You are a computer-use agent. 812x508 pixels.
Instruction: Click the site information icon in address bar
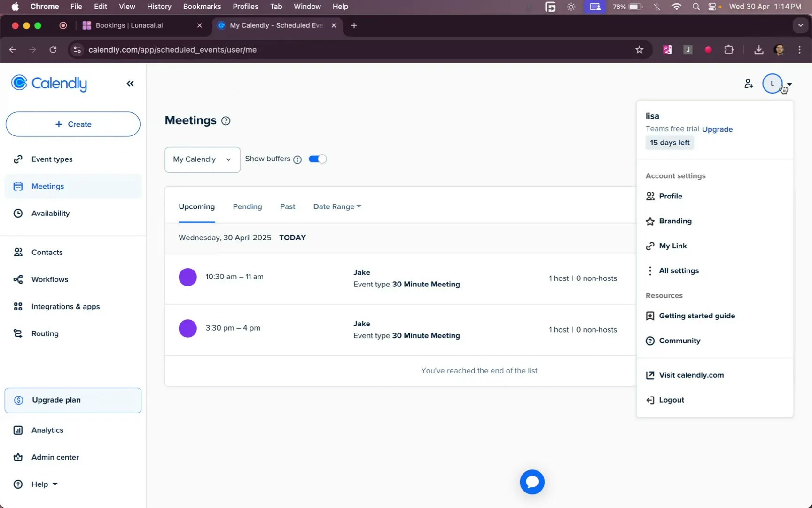click(x=77, y=50)
